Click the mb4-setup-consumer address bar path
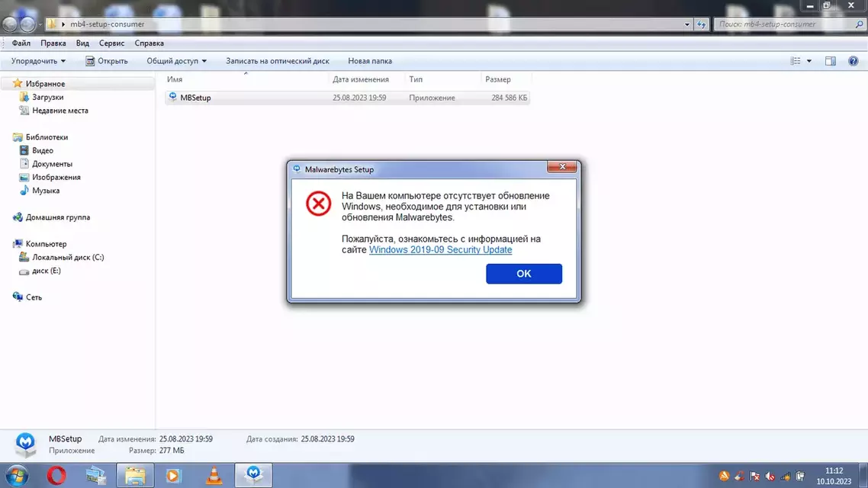This screenshot has height=488, width=868. coord(107,24)
